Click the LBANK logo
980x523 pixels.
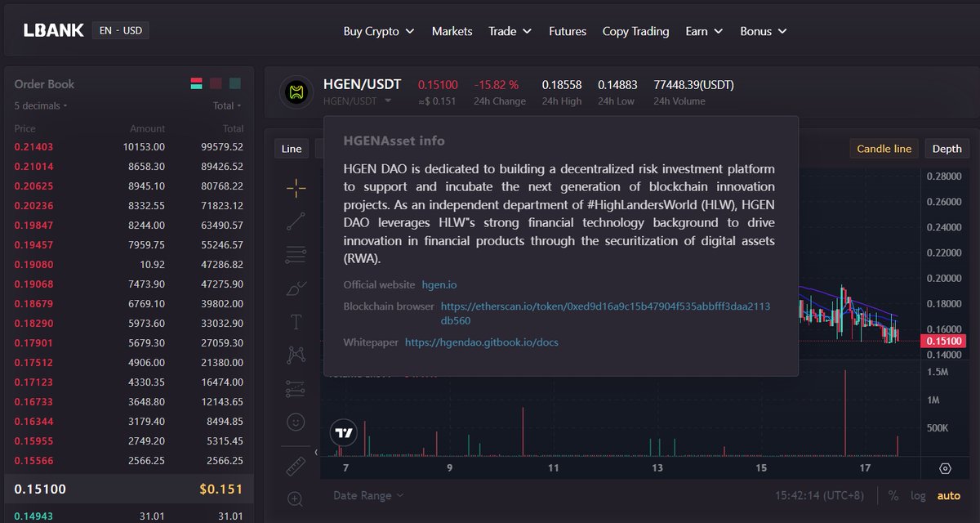tap(54, 31)
